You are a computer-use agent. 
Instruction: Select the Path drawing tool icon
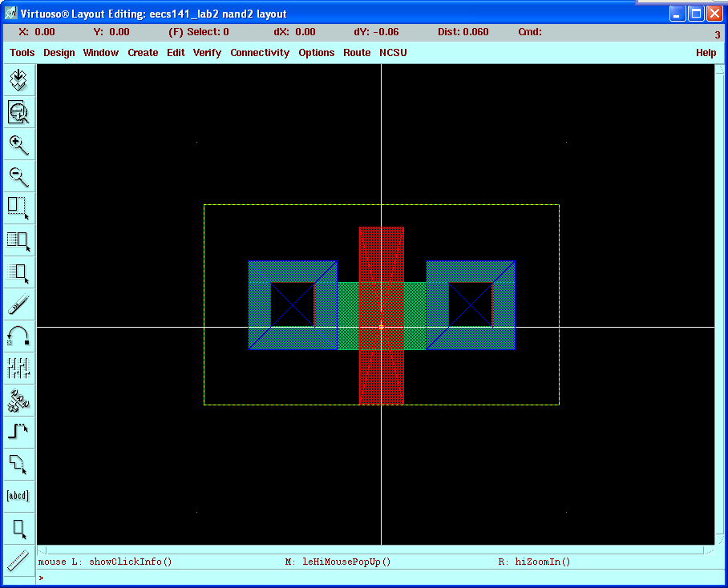[x=18, y=432]
